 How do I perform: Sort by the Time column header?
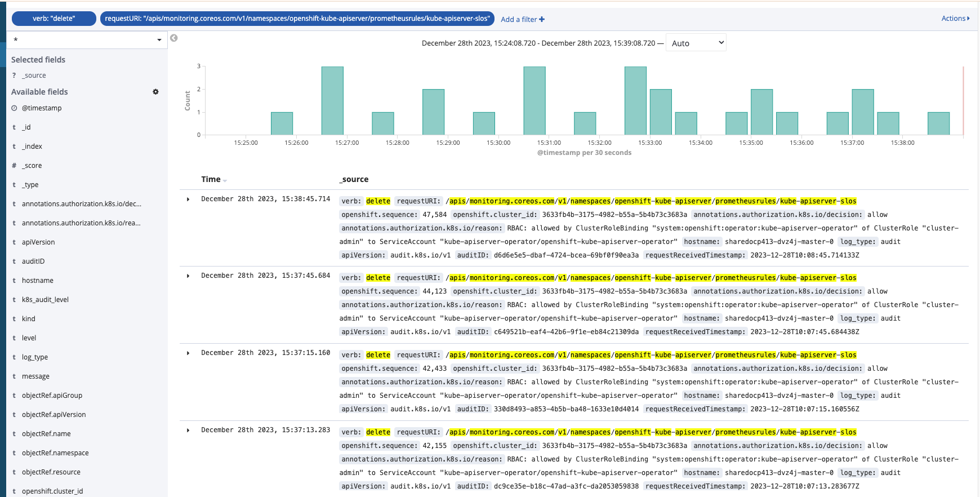(214, 179)
